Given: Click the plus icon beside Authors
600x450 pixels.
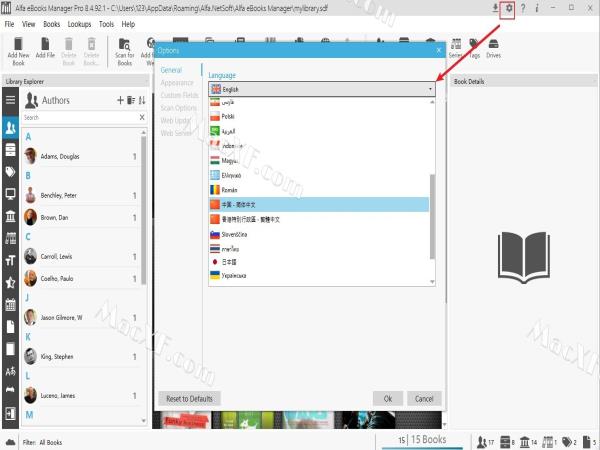Looking at the screenshot, I should [120, 100].
